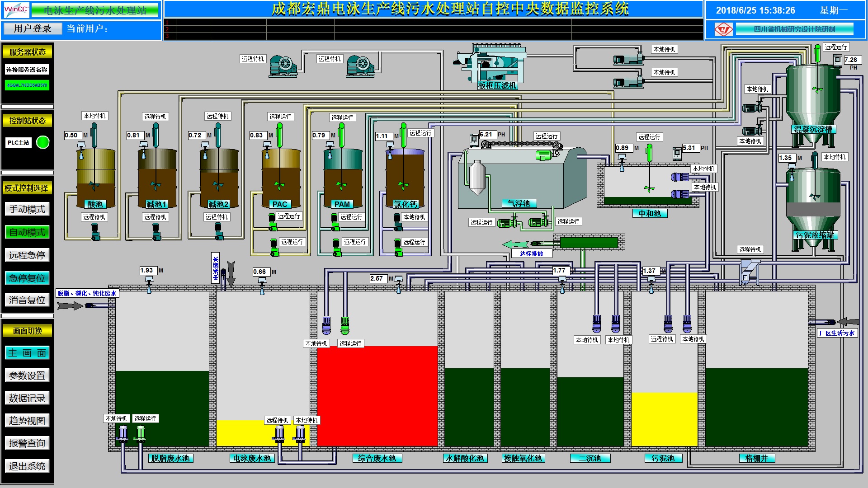Click the top pump labeled 本地待机 near filter press
This screenshot has height=488, width=868.
628,59
